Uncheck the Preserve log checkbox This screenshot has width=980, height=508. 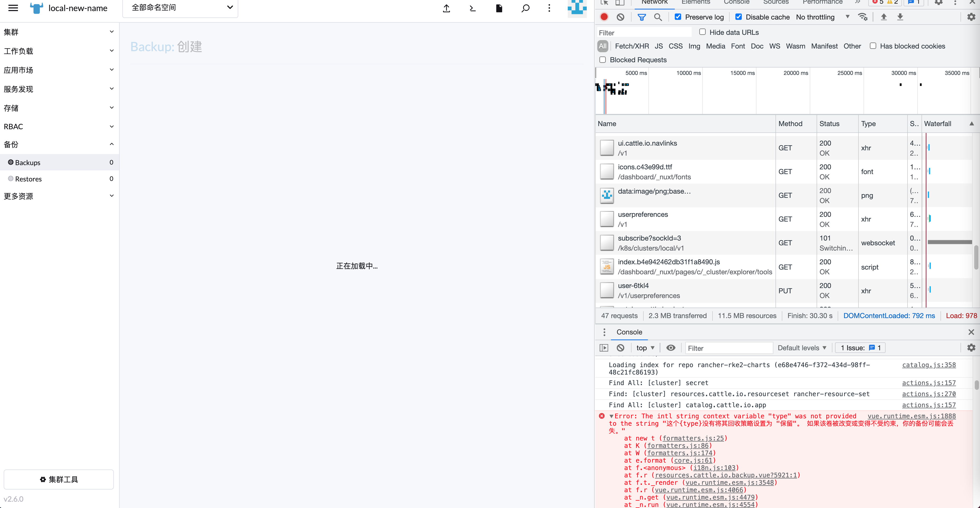[678, 17]
